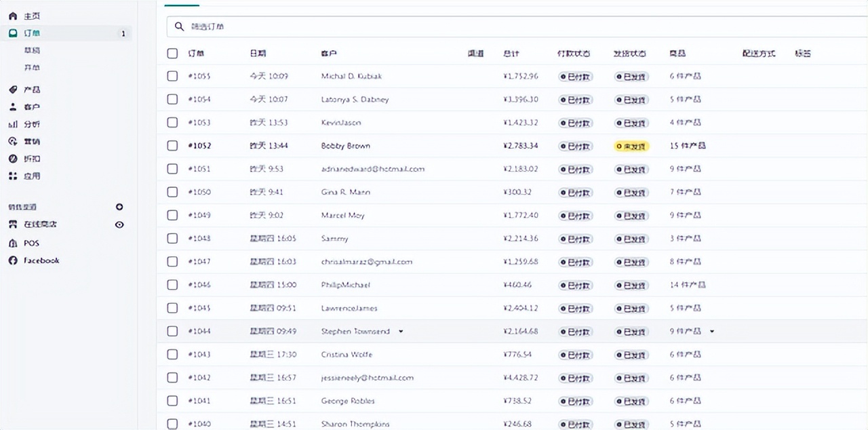This screenshot has height=430, width=868.
Task: Click the Apps (应用) grid icon
Action: point(13,176)
